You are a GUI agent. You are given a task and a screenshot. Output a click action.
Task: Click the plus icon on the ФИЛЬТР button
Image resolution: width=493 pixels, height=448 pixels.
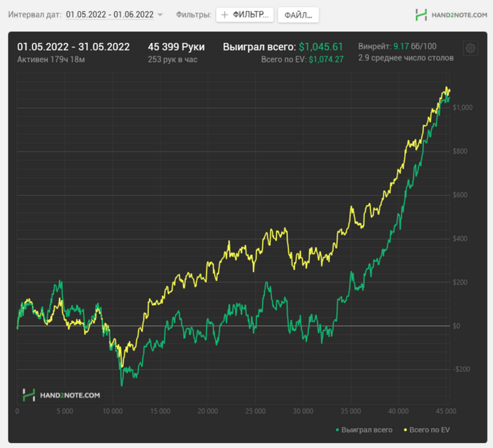tap(225, 15)
